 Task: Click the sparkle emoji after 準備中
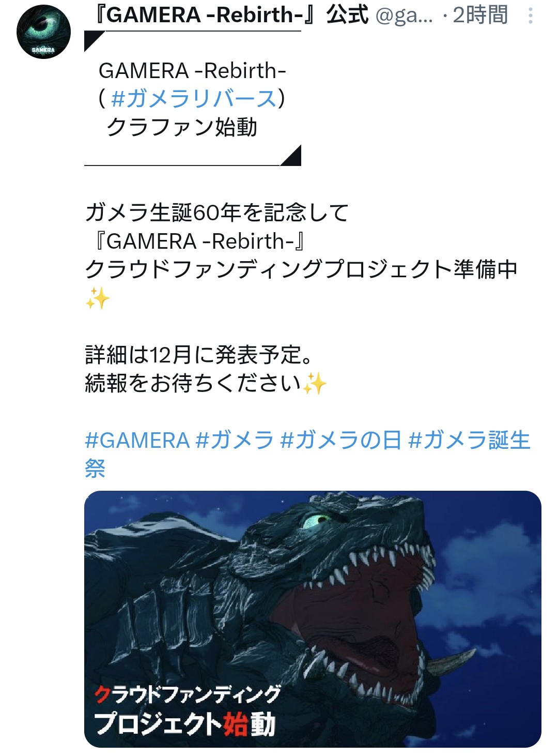click(98, 298)
